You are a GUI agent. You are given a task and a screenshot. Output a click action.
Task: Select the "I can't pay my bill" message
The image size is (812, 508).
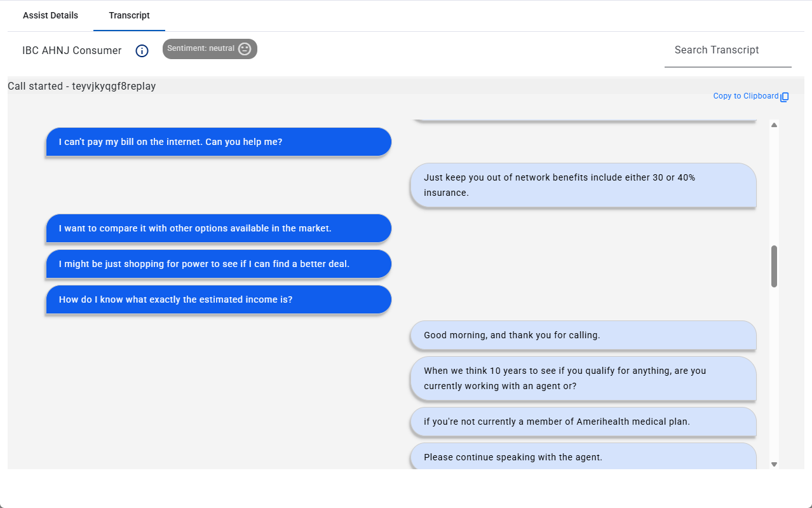click(x=219, y=142)
